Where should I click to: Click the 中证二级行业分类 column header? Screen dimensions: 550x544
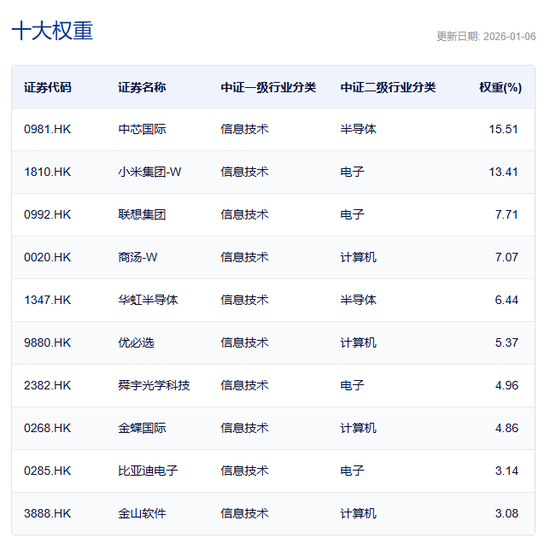[388, 87]
